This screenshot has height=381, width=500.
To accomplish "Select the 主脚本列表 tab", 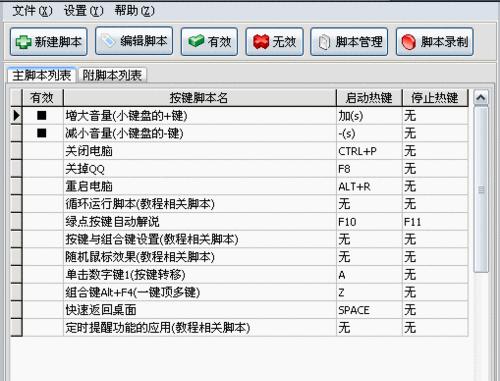I will (42, 75).
